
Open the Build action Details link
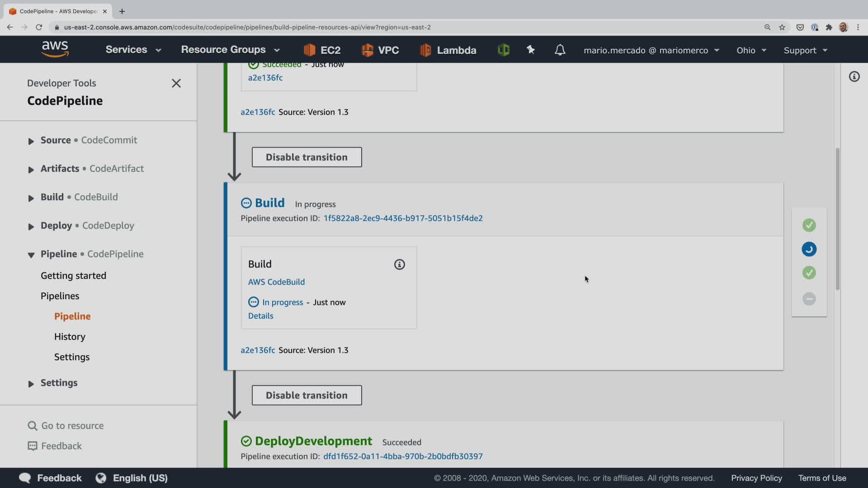pyautogui.click(x=260, y=316)
